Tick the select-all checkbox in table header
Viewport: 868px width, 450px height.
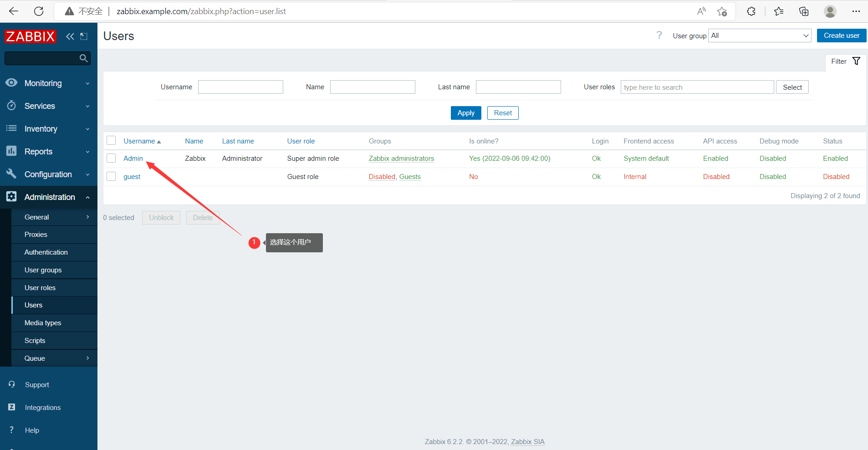point(111,140)
